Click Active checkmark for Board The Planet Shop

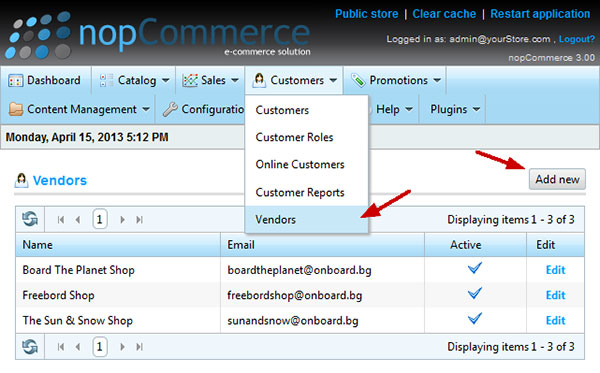click(x=474, y=268)
